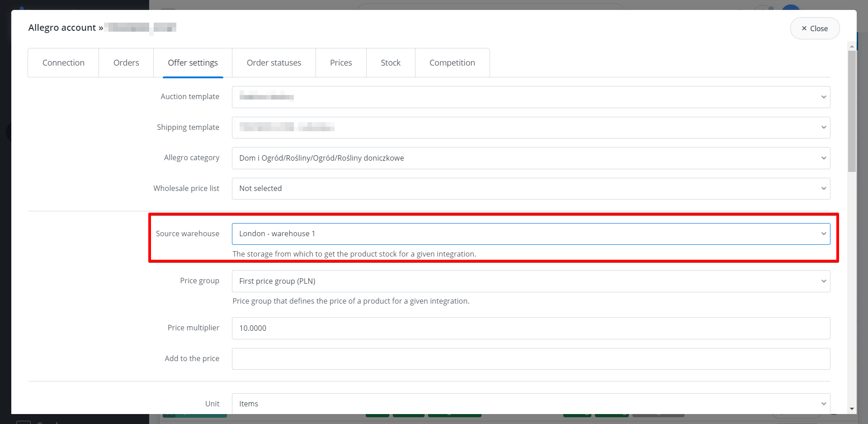Open the Wholesale price list dropdown
868x424 pixels.
(531, 189)
